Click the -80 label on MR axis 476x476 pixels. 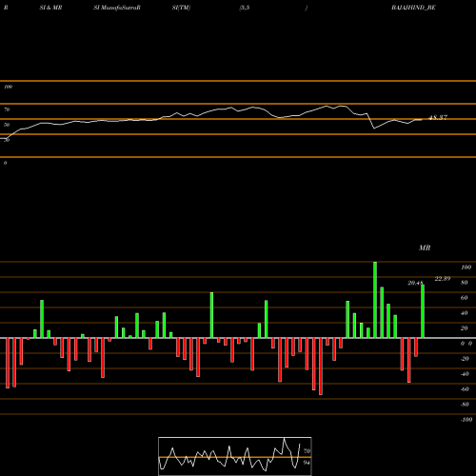465,405
